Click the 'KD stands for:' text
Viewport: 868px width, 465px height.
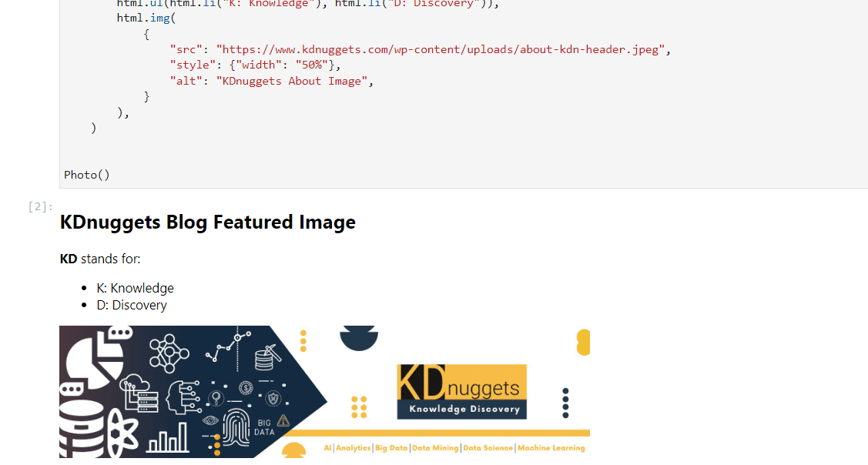100,259
